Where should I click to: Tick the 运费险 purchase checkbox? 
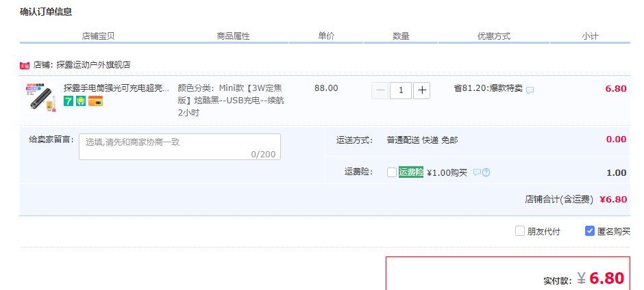click(392, 172)
